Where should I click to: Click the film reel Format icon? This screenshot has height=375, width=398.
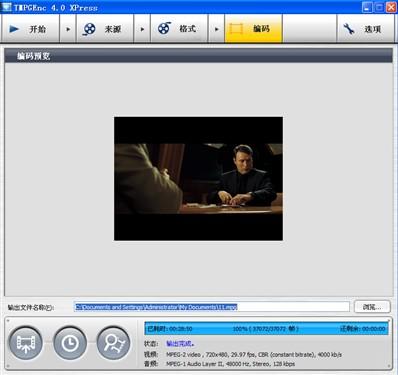(164, 28)
